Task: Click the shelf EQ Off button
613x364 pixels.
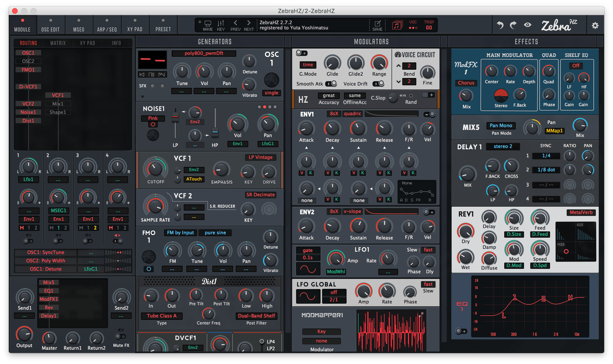Action: (x=576, y=66)
